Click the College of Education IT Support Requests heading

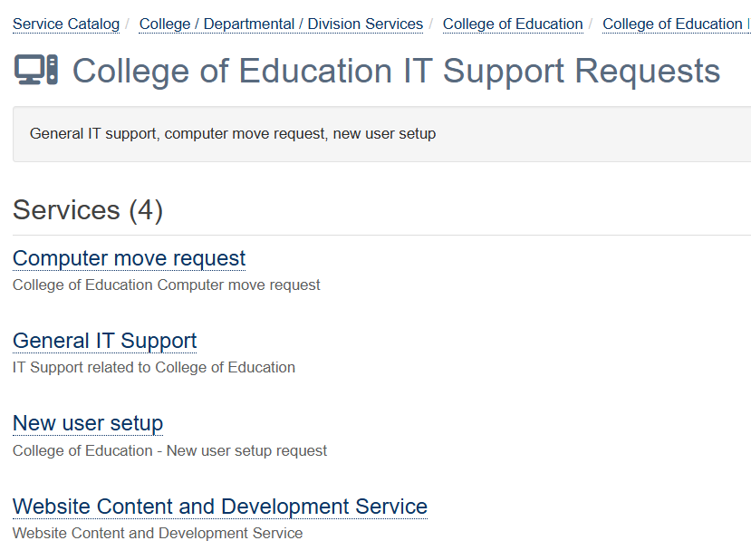click(x=396, y=71)
